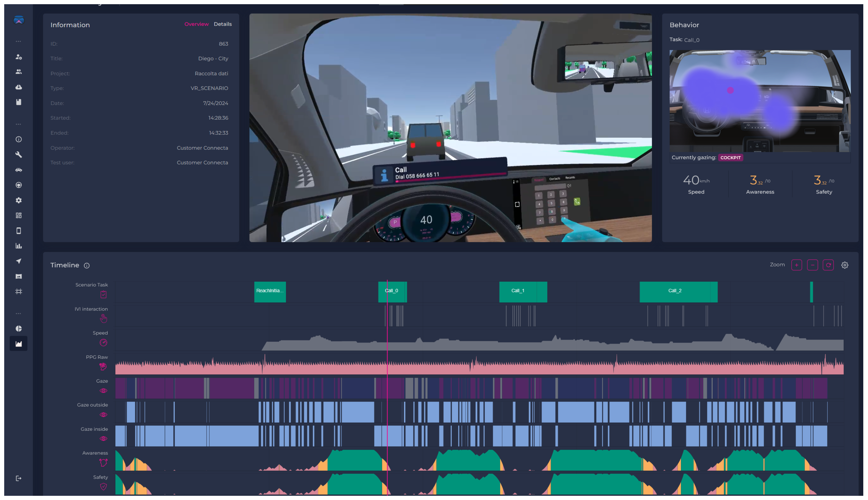Screen dimensions: 868x500
Task: Toggle Gaze inside track eye icon
Action: coord(103,439)
